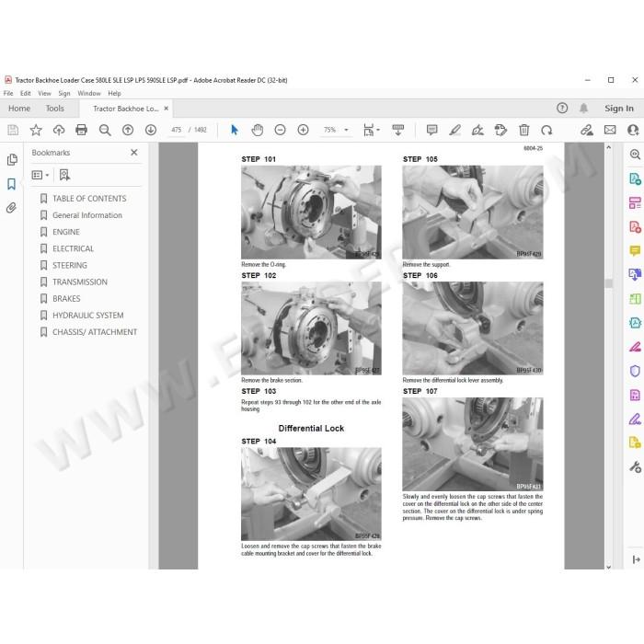This screenshot has height=644, width=644.
Task: Jump to BRAKES bookmark
Action: pyautogui.click(x=66, y=299)
